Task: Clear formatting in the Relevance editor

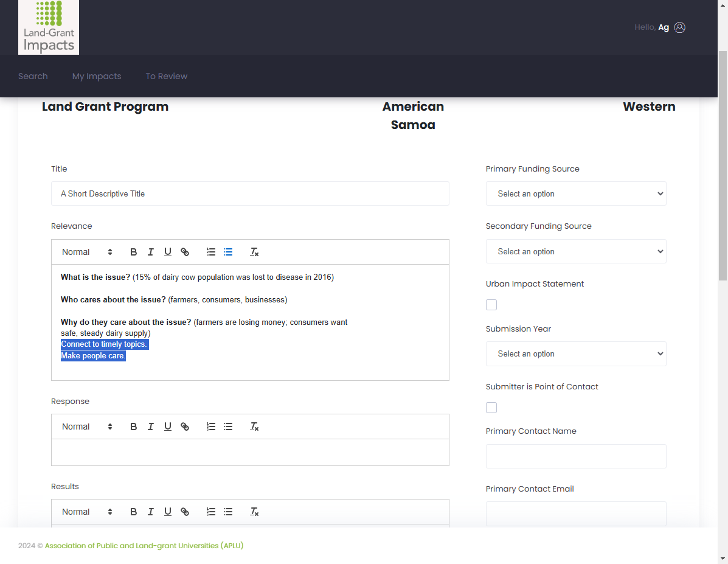Action: point(254,252)
